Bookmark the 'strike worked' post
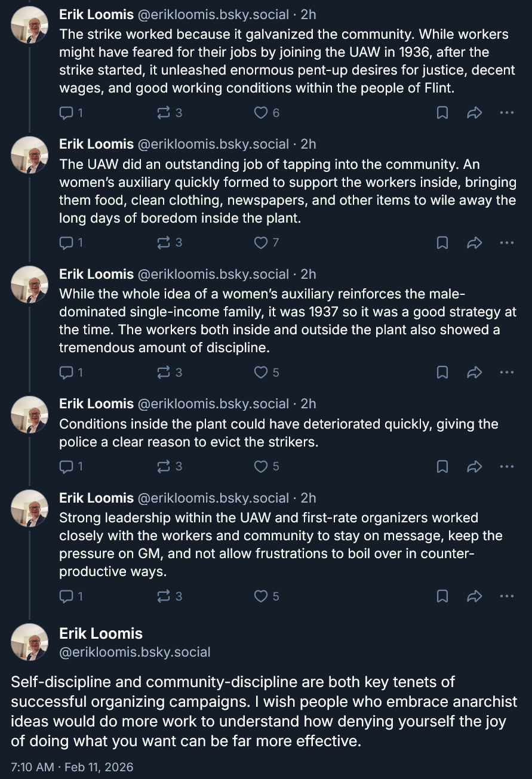Screen dimensions: 532x779 (x=442, y=113)
